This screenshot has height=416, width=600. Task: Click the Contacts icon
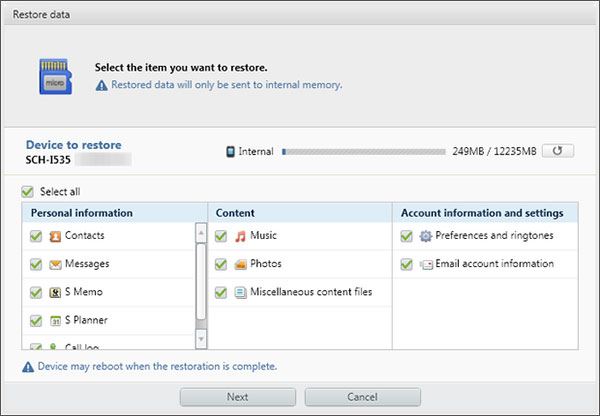55,237
